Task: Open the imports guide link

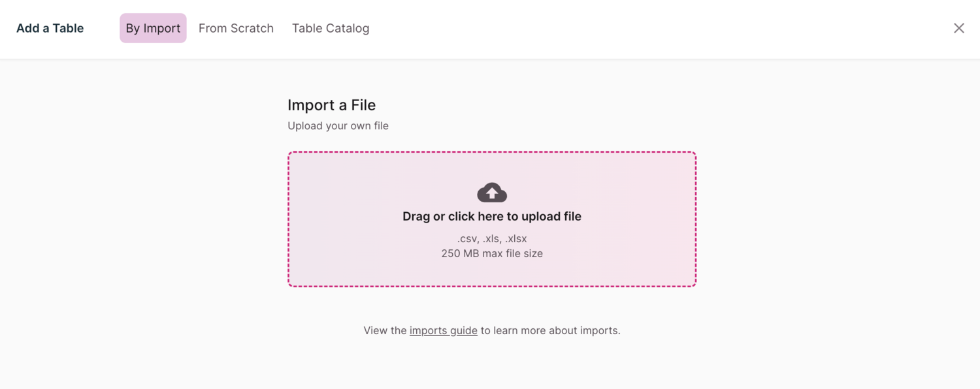Action: click(443, 330)
